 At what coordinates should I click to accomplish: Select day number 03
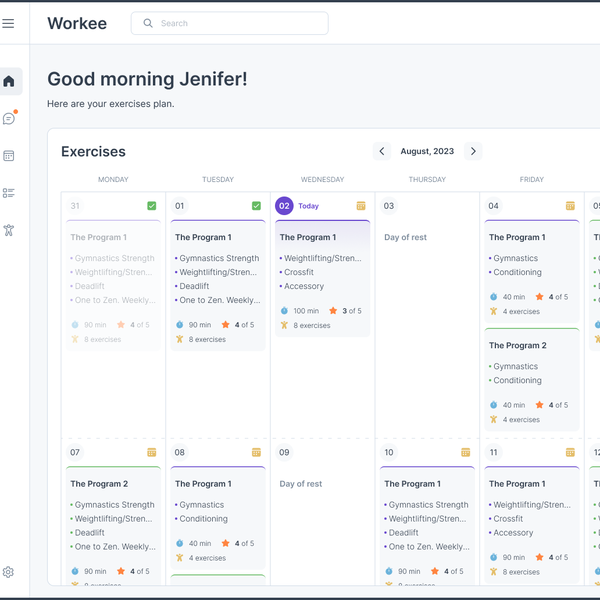(x=389, y=206)
